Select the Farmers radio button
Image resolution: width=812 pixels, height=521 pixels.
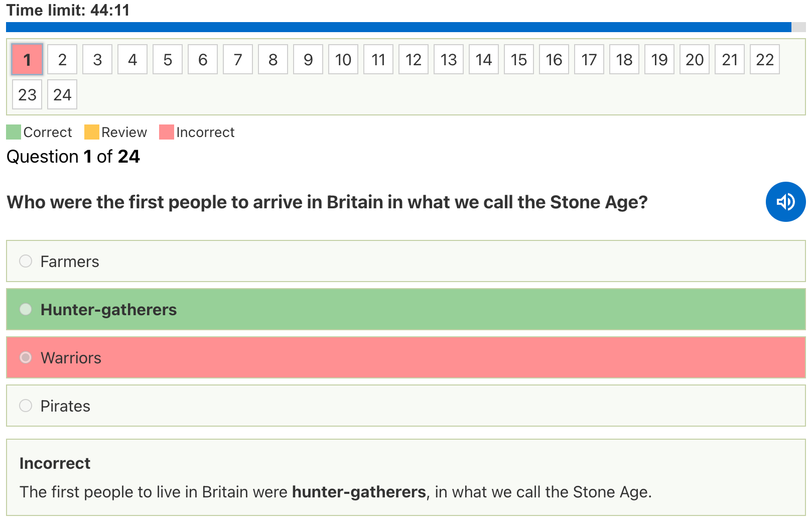(26, 261)
